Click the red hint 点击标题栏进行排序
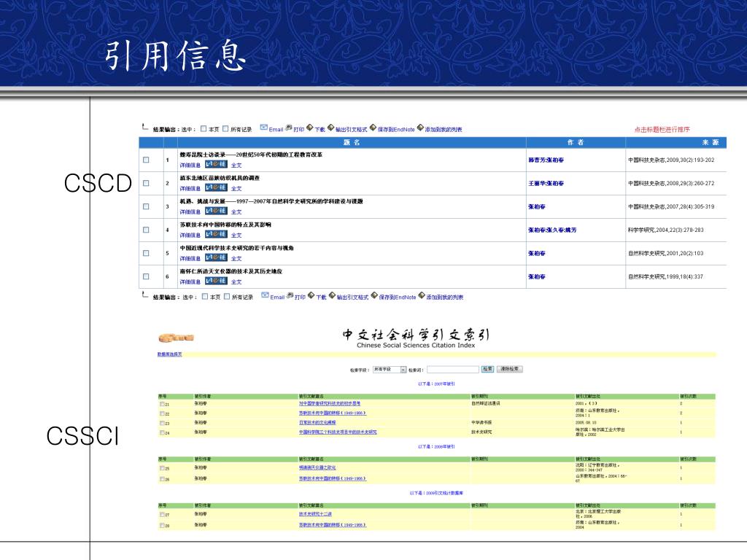The width and height of the screenshot is (747, 560). 662,130
